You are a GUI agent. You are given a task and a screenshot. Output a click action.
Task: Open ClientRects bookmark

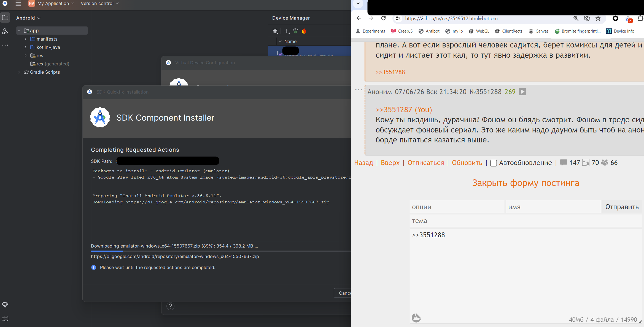point(509,31)
